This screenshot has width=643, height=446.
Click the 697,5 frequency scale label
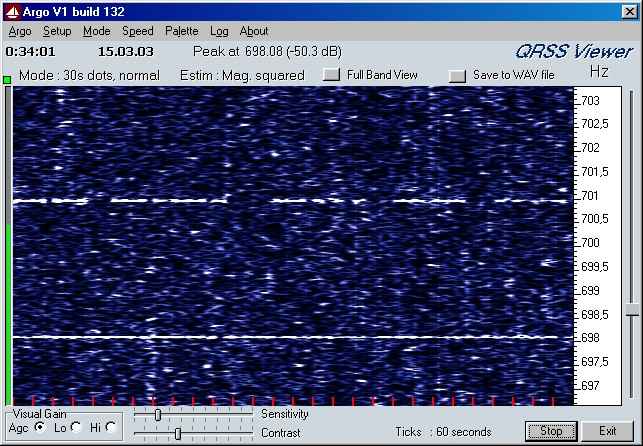(x=595, y=362)
